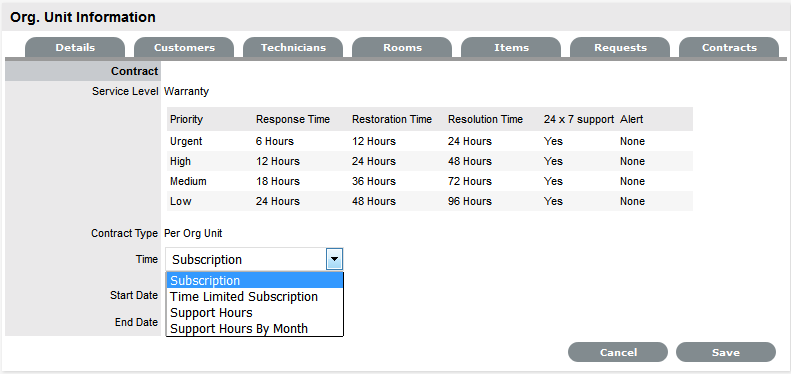This screenshot has width=791, height=374.
Task: Switch to the Details tab
Action: (x=75, y=47)
